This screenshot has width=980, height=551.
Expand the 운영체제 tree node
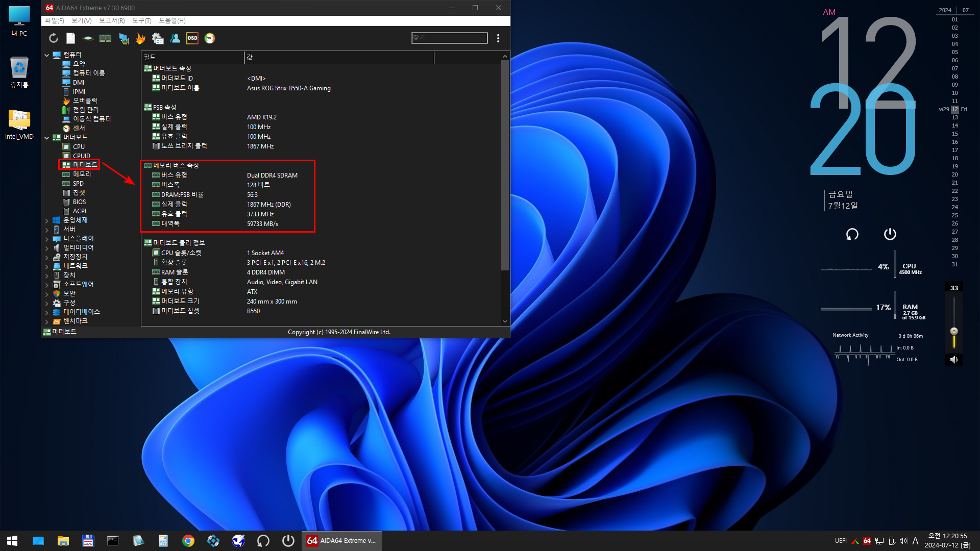point(46,220)
